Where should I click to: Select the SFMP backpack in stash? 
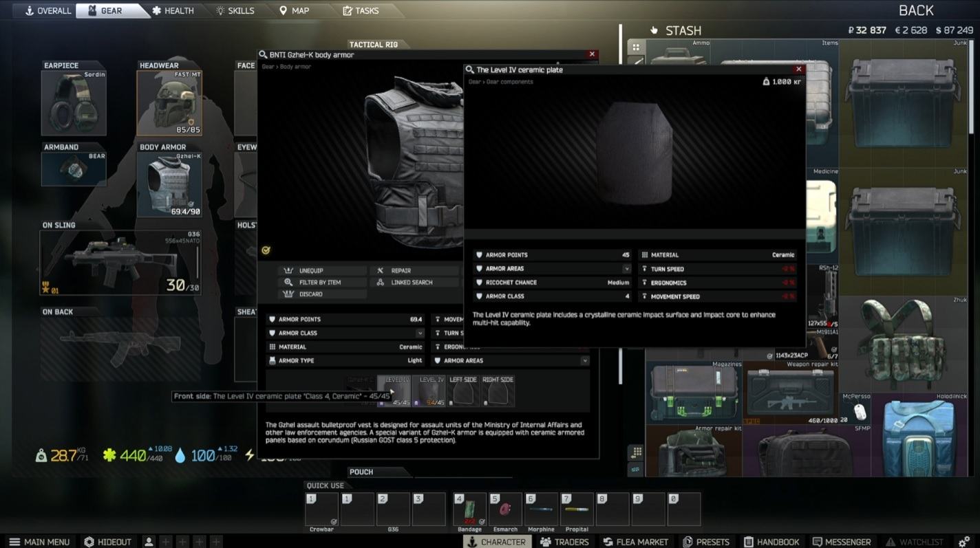[x=807, y=450]
